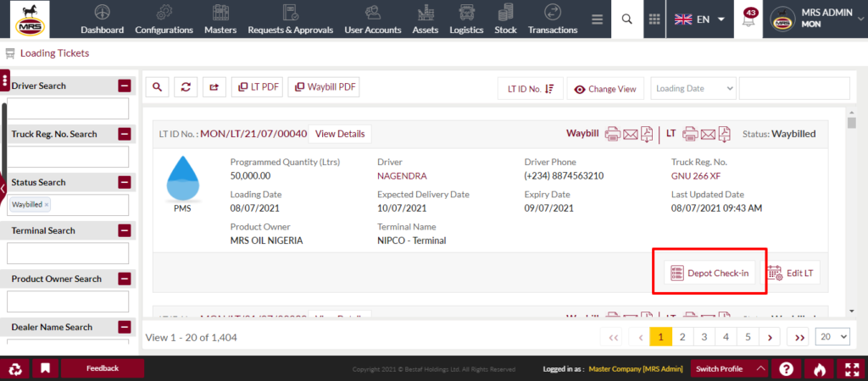Click the hamburger menu icon
This screenshot has width=868, height=381.
[597, 19]
